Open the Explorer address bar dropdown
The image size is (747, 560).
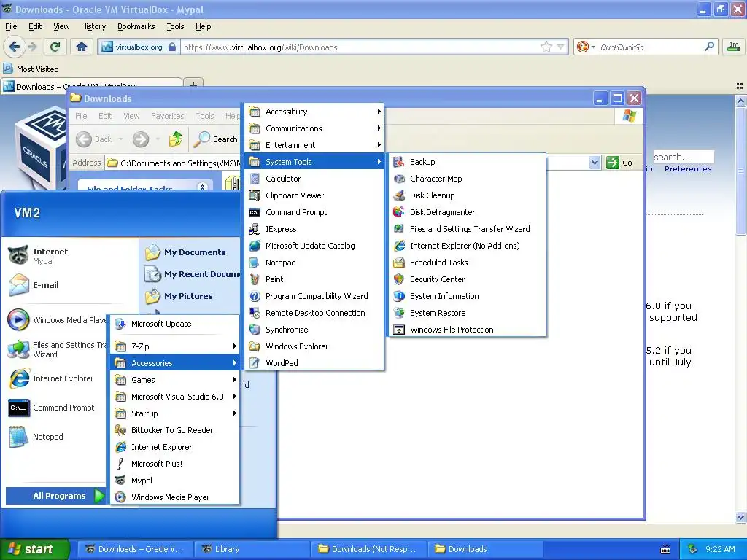tap(595, 163)
